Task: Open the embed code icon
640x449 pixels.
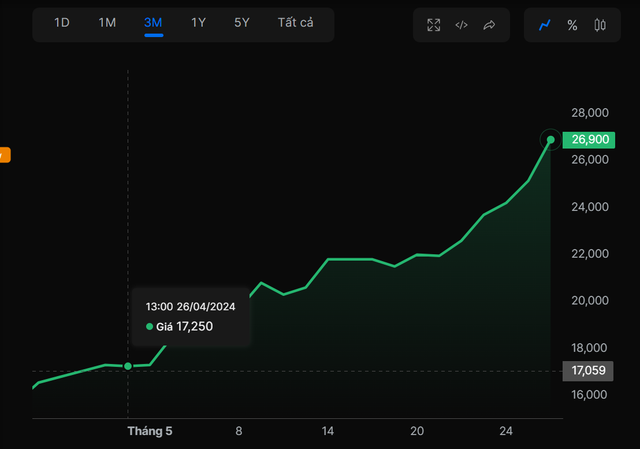Action: click(x=461, y=25)
